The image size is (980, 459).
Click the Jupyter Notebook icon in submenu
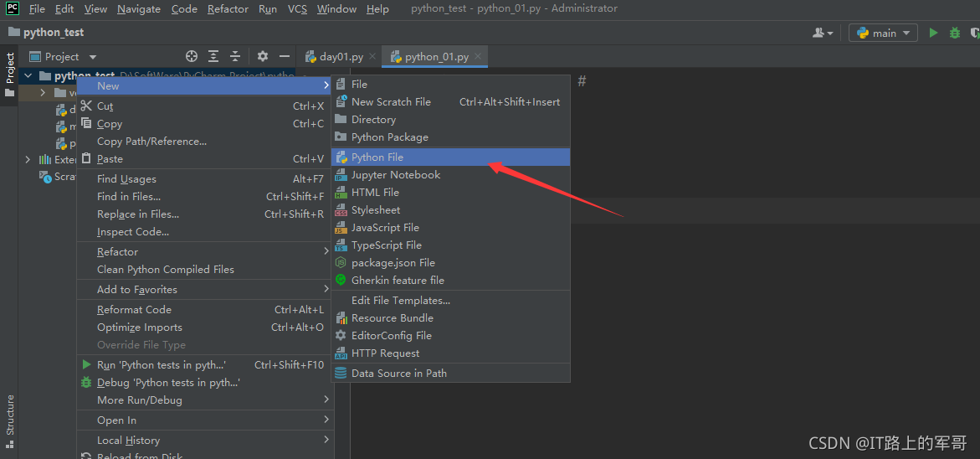pyautogui.click(x=341, y=175)
